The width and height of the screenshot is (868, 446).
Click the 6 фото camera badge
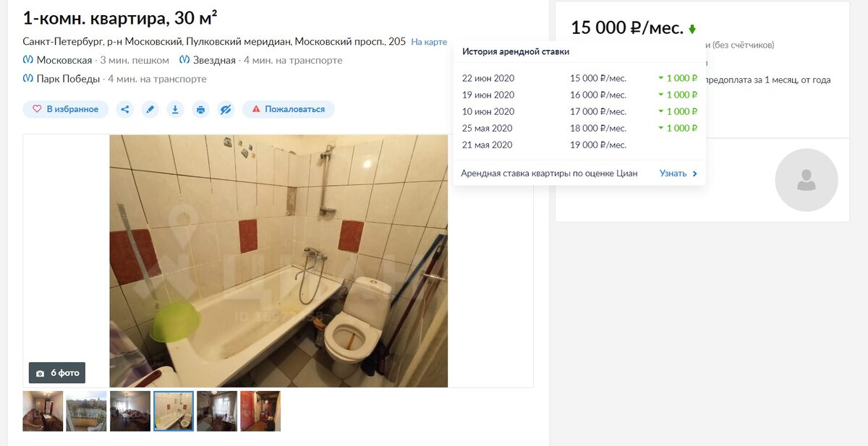pos(57,373)
